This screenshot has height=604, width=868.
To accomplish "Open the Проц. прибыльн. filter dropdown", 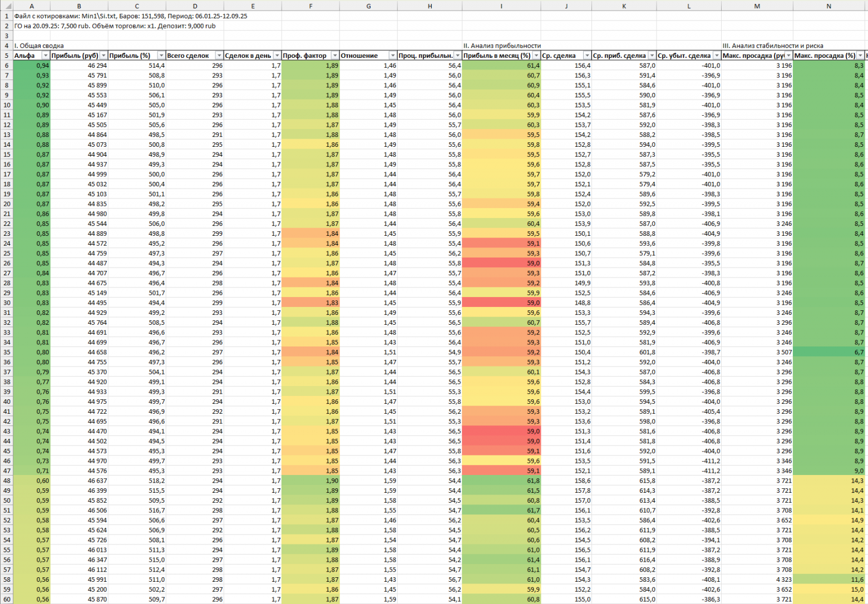I will tap(457, 56).
